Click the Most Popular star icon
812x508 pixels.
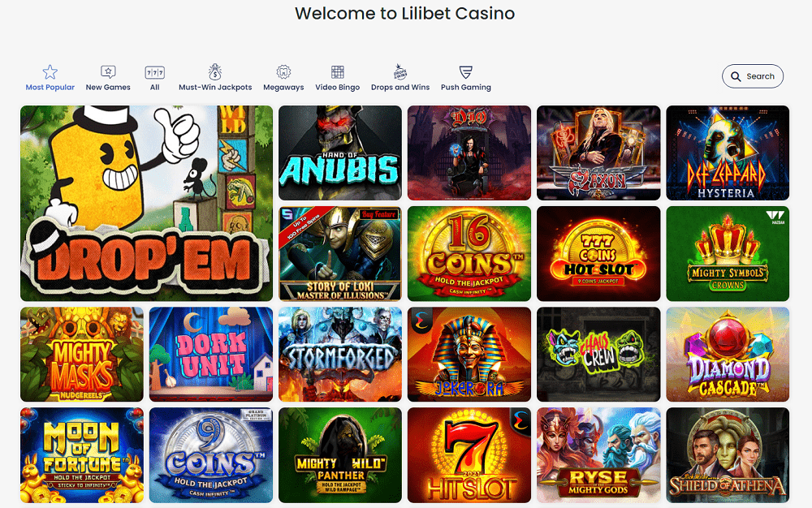(x=50, y=72)
